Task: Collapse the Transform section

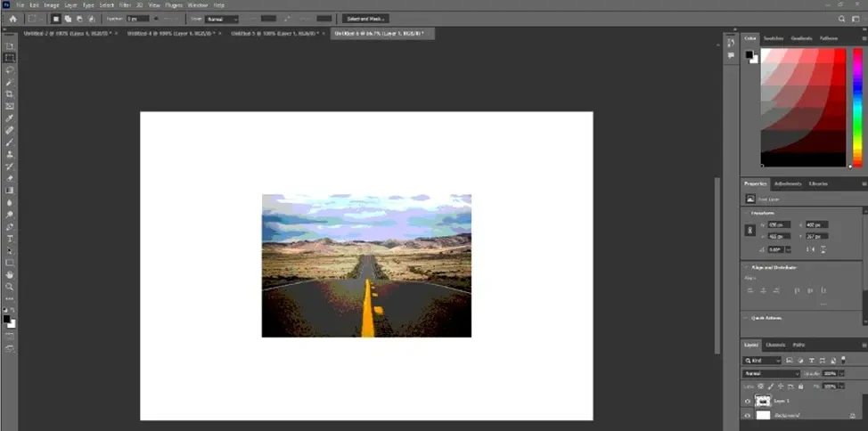Action: coord(747,213)
